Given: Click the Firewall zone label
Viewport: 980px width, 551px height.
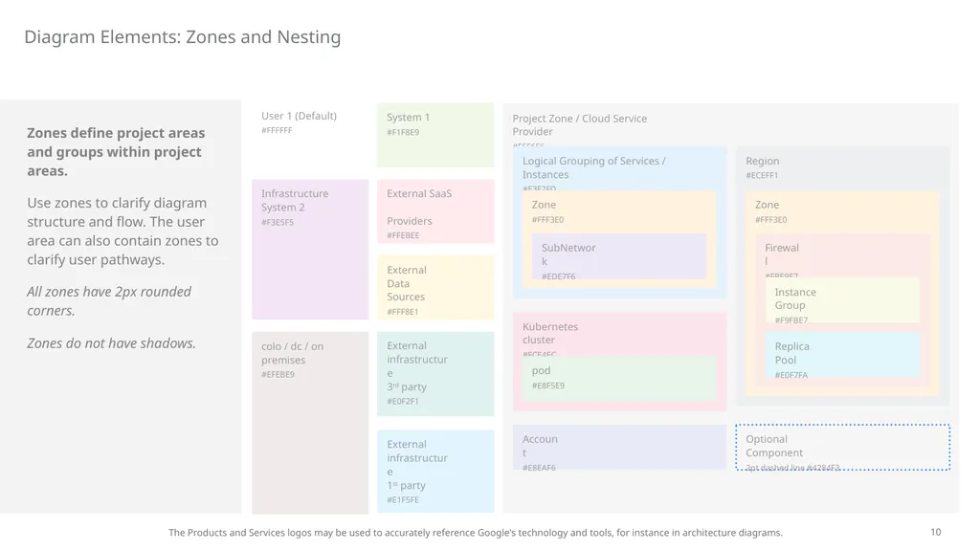Looking at the screenshot, I should coord(781,254).
